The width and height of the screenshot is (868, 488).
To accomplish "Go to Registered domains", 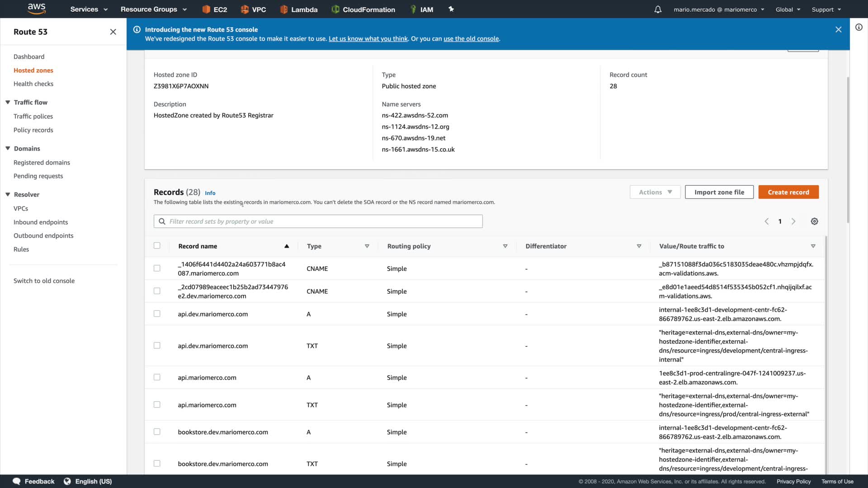I will click(x=42, y=162).
